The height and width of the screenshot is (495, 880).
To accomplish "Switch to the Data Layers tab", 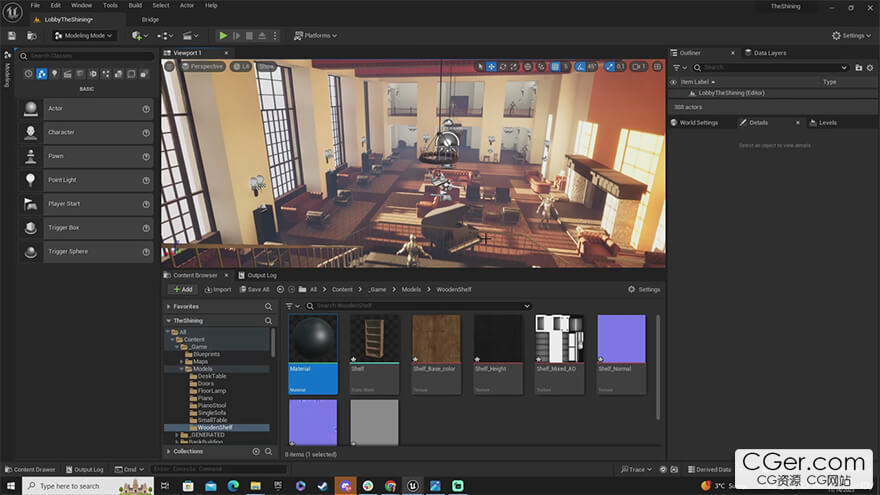I will coord(766,53).
